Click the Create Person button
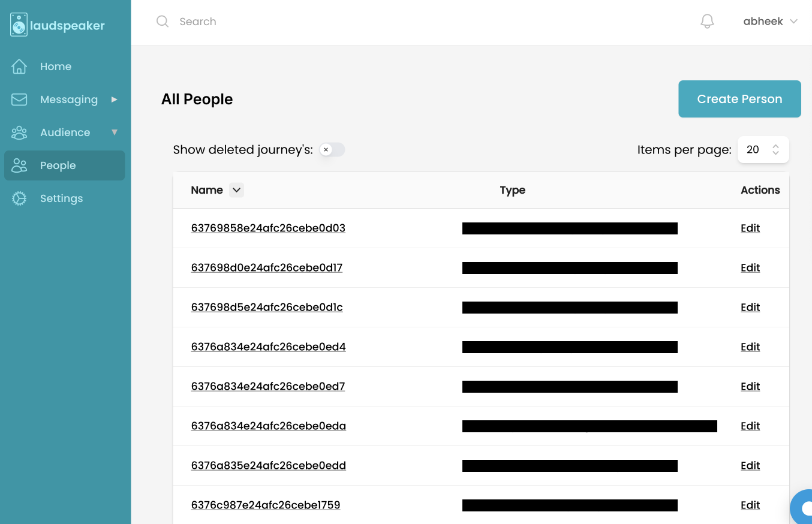This screenshot has height=524, width=812. tap(739, 99)
